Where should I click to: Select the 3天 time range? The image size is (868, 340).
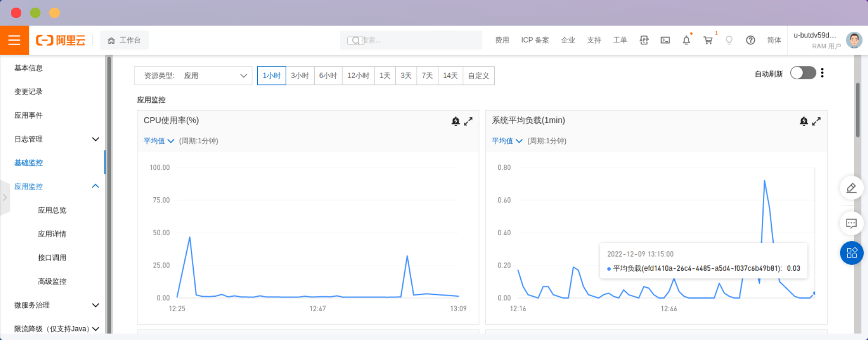tap(406, 75)
